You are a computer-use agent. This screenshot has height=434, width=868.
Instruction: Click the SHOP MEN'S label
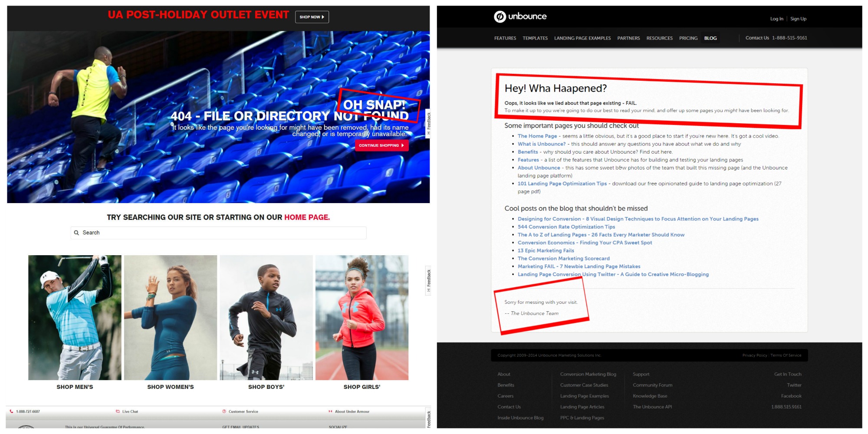(75, 387)
